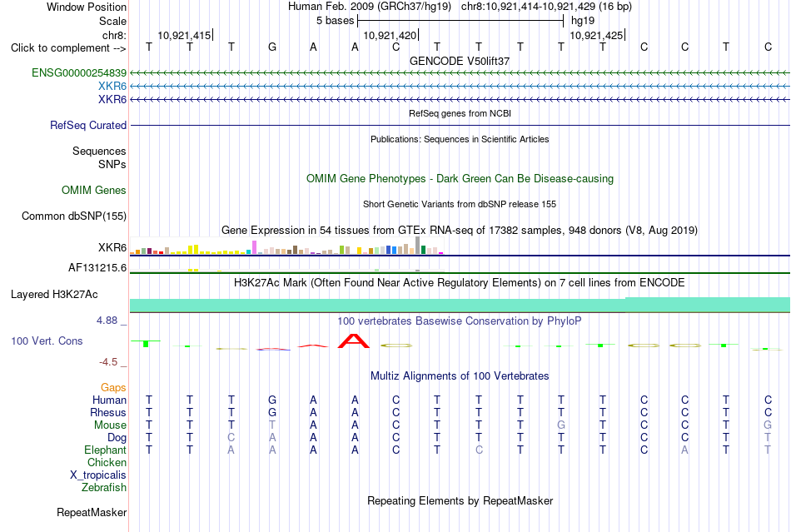Click the 'RefSeq Curated' label
Image resolution: width=791 pixels, height=532 pixels.
tap(88, 125)
